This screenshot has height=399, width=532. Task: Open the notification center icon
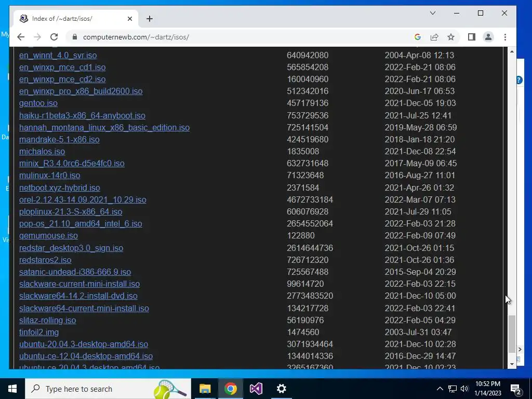pyautogui.click(x=516, y=389)
